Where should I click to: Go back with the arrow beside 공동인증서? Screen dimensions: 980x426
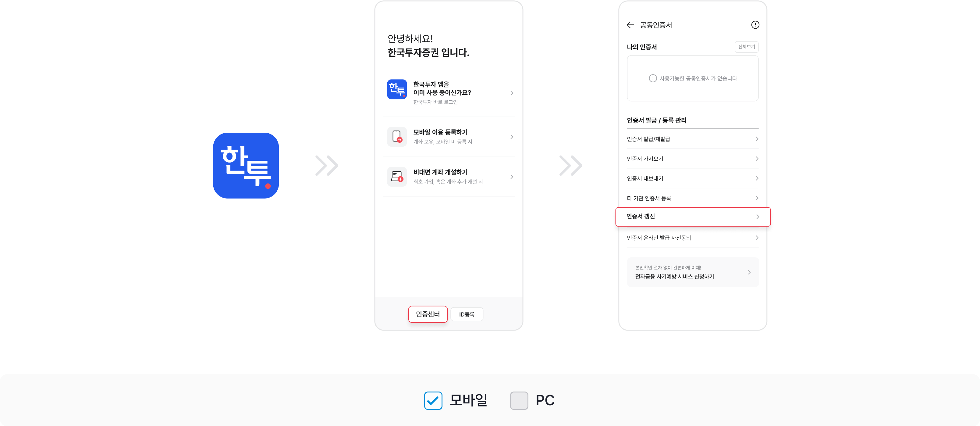(x=630, y=25)
